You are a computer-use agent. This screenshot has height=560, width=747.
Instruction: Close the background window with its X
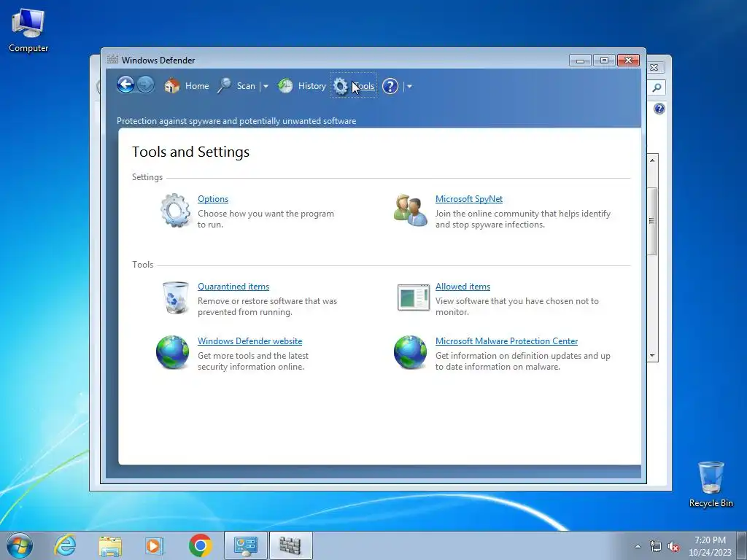654,68
